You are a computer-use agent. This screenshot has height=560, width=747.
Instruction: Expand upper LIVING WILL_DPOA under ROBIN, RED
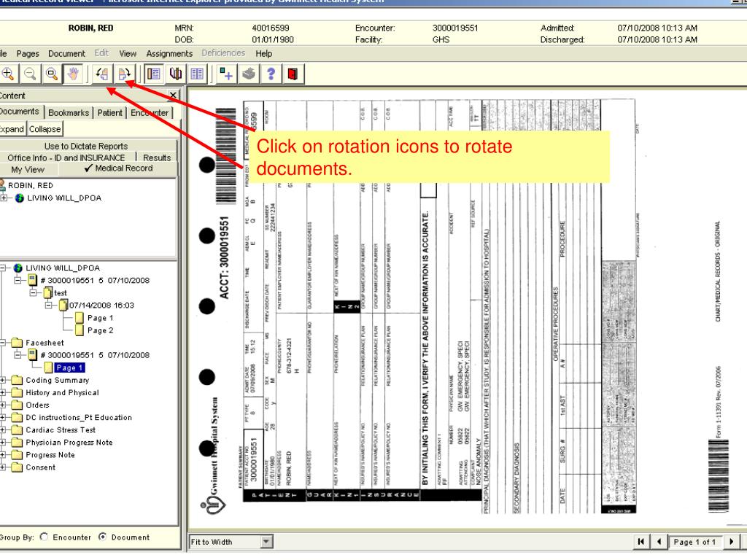pyautogui.click(x=4, y=198)
